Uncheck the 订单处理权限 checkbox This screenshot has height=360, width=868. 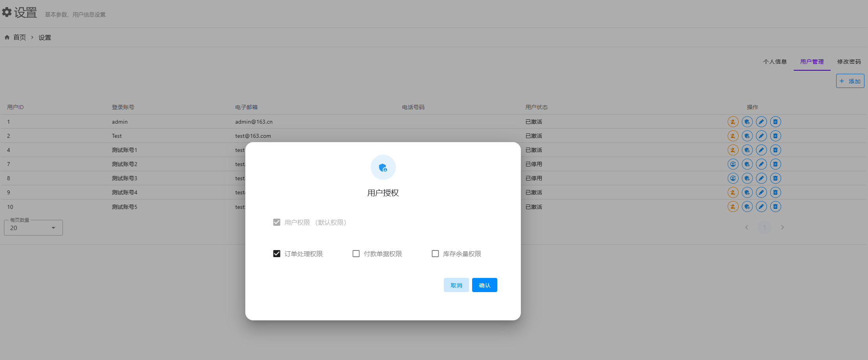277,254
